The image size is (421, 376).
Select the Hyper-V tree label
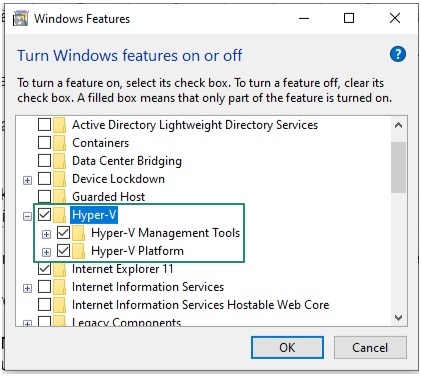tap(94, 215)
